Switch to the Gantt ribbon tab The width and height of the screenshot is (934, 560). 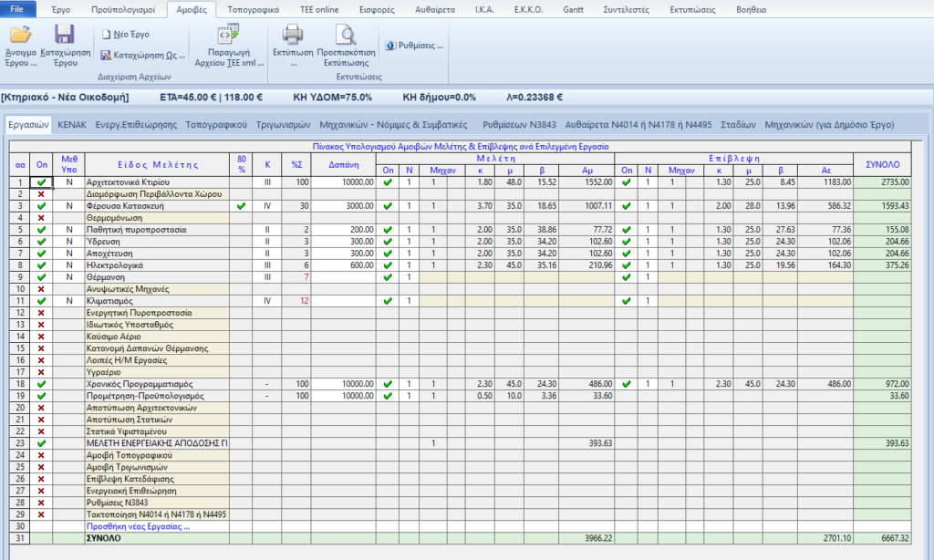click(x=571, y=9)
